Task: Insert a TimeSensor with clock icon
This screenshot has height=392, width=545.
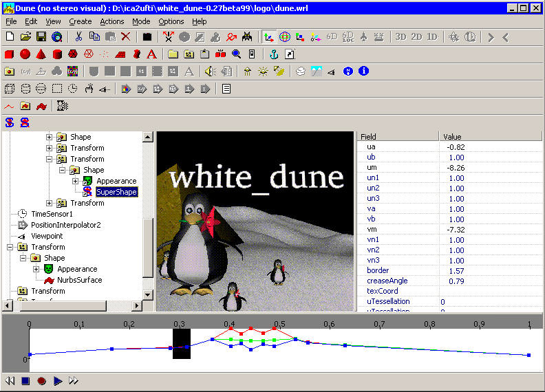Action: click(73, 89)
